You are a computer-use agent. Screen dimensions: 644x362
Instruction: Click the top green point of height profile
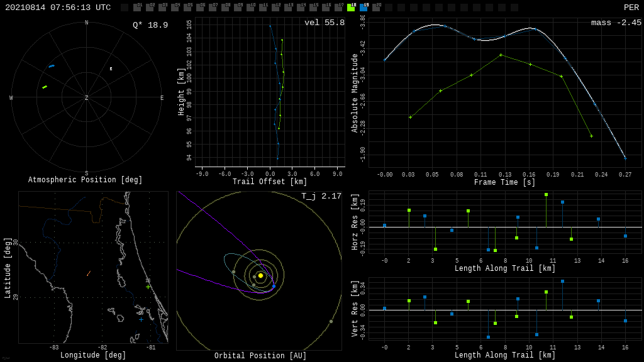[x=282, y=40]
